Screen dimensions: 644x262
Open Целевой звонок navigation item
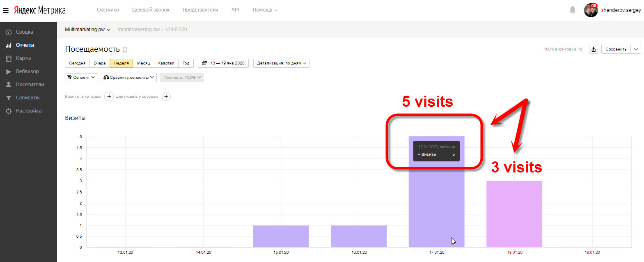coord(151,10)
